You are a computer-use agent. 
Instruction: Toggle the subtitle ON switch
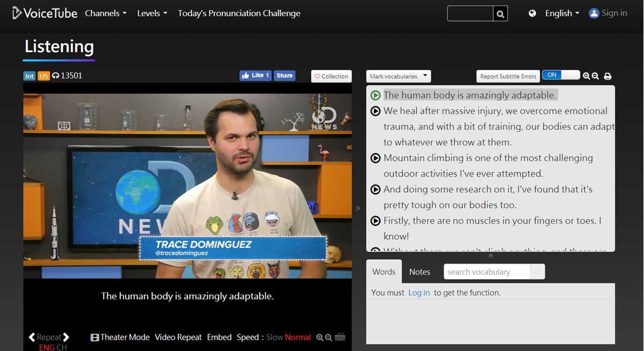[x=561, y=75]
